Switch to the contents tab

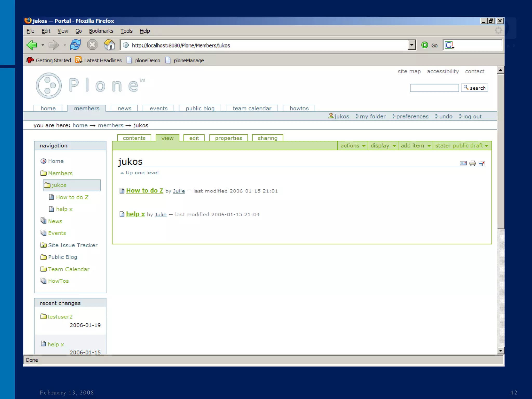[x=134, y=138]
